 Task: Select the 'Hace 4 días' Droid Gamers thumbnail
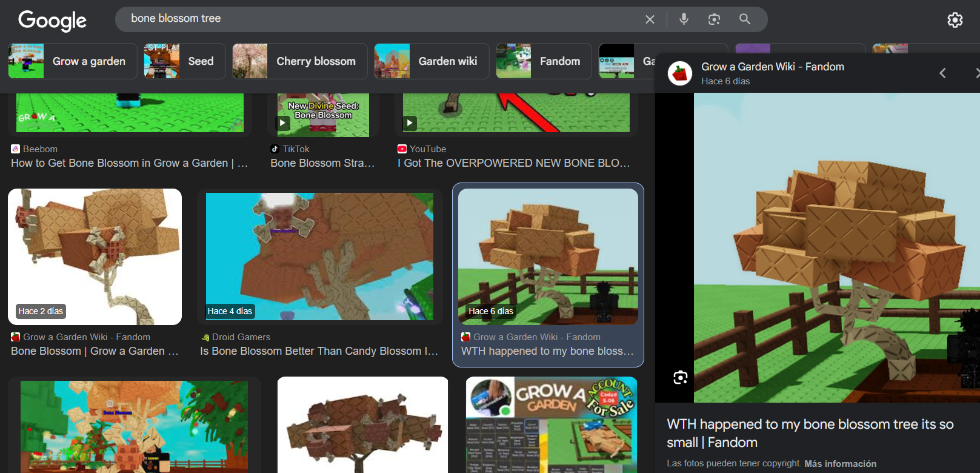319,257
